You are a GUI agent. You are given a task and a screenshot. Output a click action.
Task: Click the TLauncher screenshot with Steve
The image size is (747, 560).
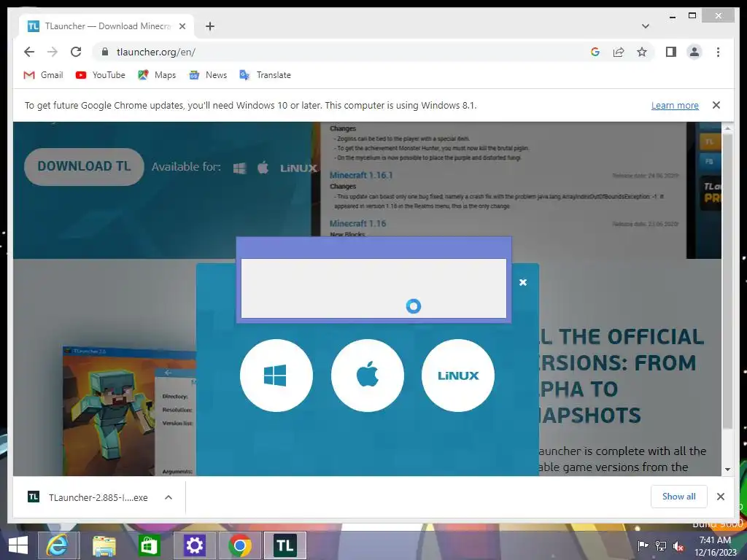tap(129, 411)
